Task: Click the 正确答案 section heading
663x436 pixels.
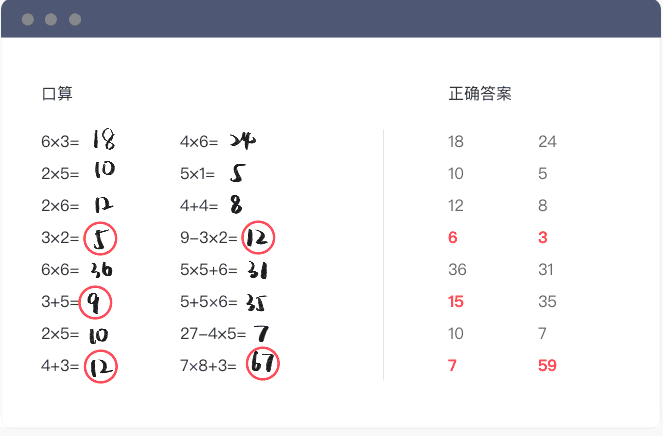Action: coord(480,94)
